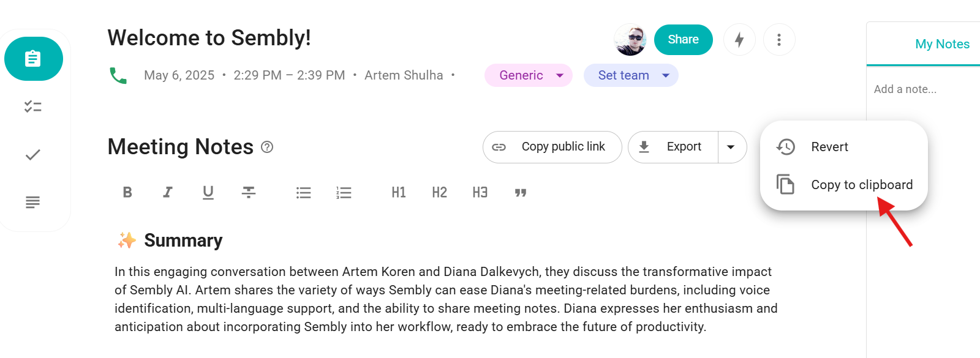Click the lightning bolt automation icon
The image size is (980, 358).
click(739, 40)
